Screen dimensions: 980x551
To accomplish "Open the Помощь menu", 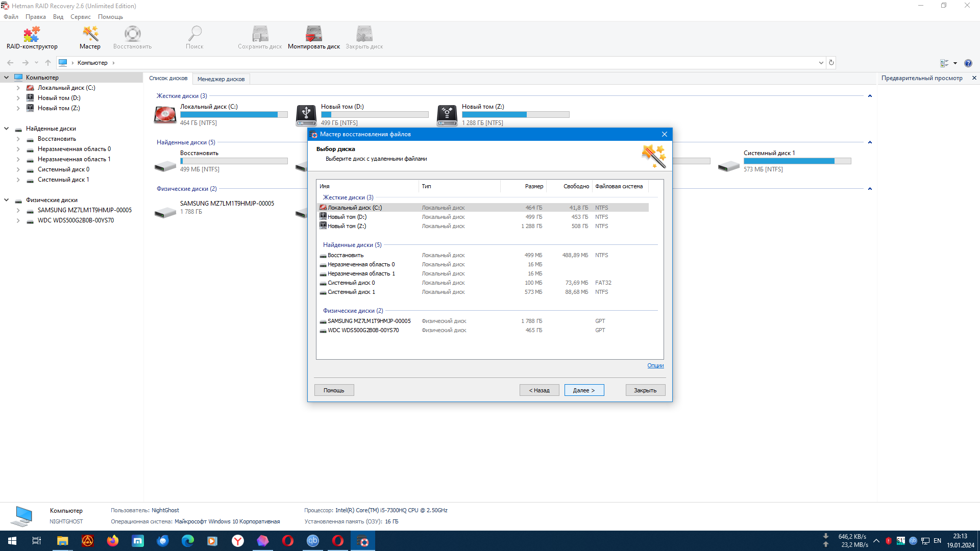I will [110, 17].
